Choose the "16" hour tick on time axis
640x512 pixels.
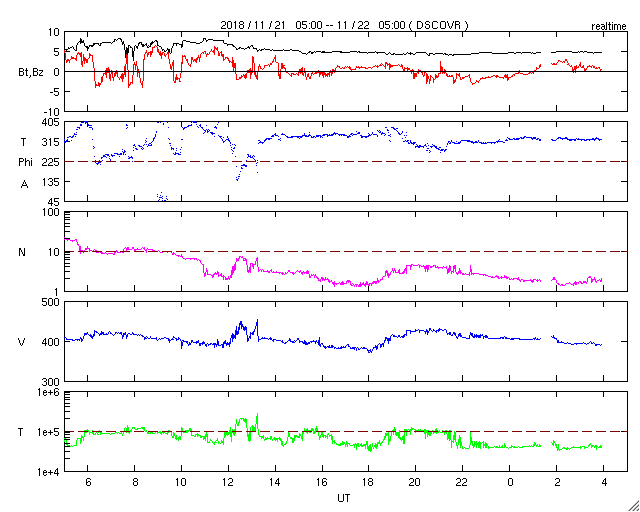click(321, 482)
